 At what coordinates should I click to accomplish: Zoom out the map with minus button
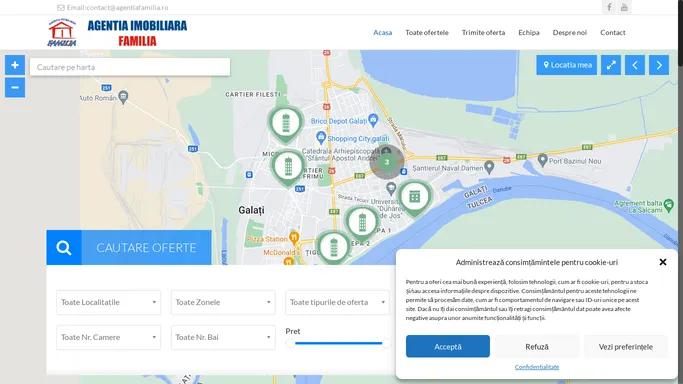pyautogui.click(x=15, y=88)
